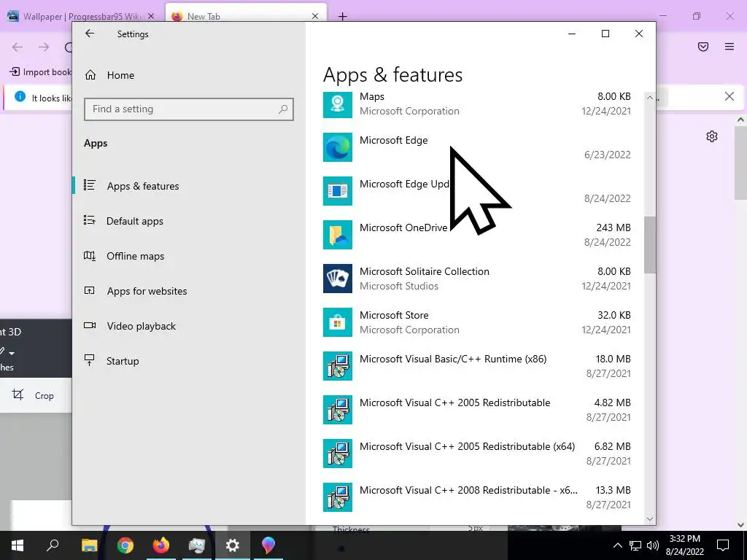Switch to Firefox from taskbar

coord(161,545)
